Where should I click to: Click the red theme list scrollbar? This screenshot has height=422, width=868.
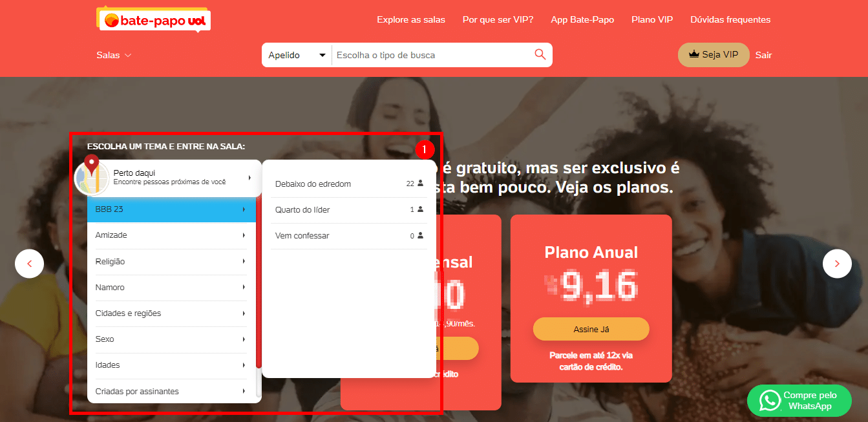259,281
